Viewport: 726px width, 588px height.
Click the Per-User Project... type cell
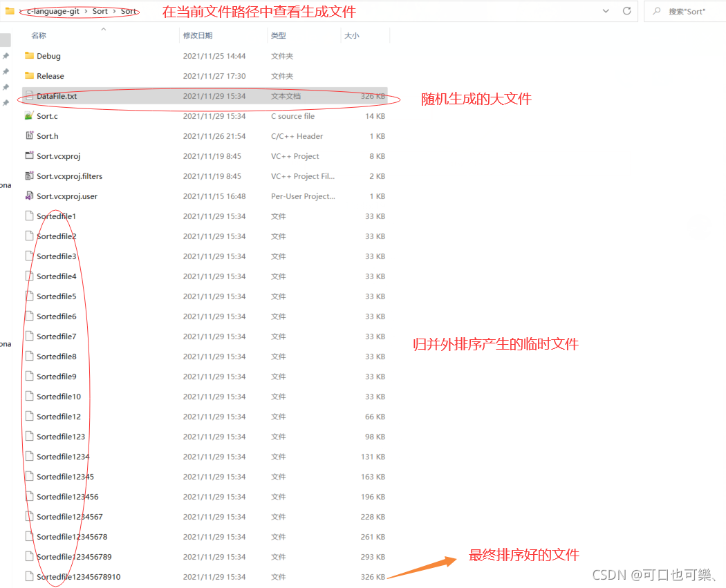303,196
